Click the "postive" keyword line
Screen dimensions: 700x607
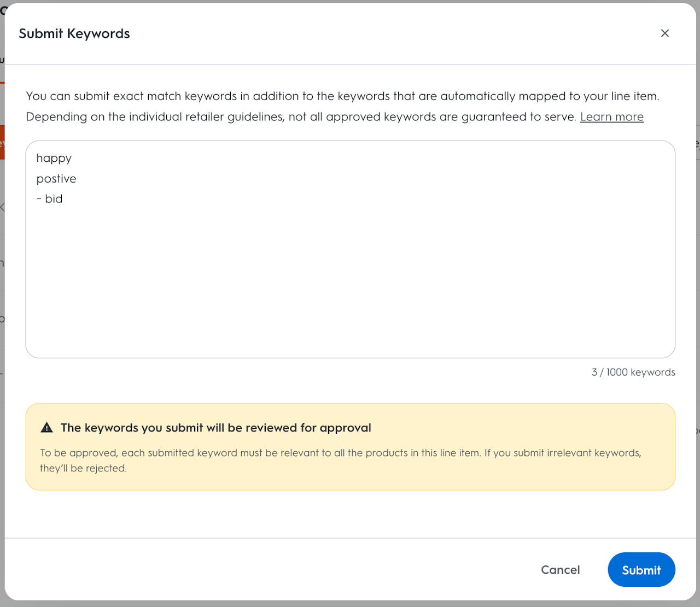(x=56, y=179)
